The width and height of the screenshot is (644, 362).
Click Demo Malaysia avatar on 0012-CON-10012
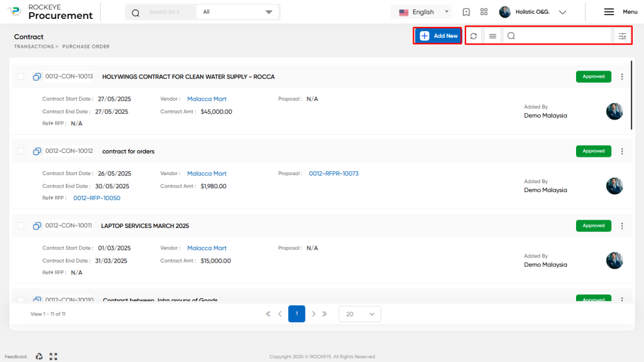614,186
